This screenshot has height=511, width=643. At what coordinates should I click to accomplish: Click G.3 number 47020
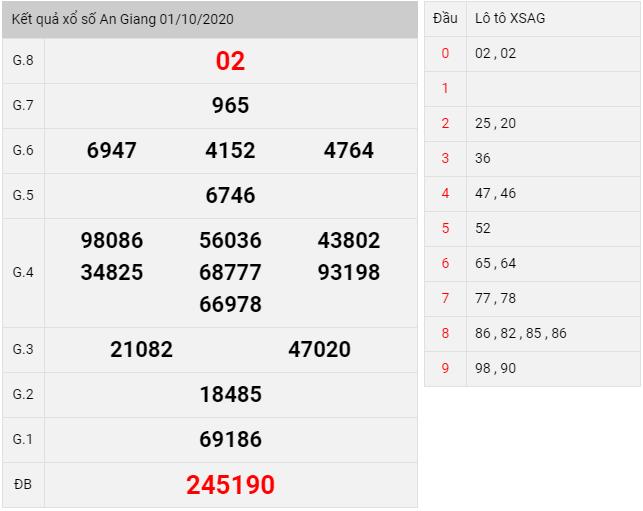click(319, 350)
